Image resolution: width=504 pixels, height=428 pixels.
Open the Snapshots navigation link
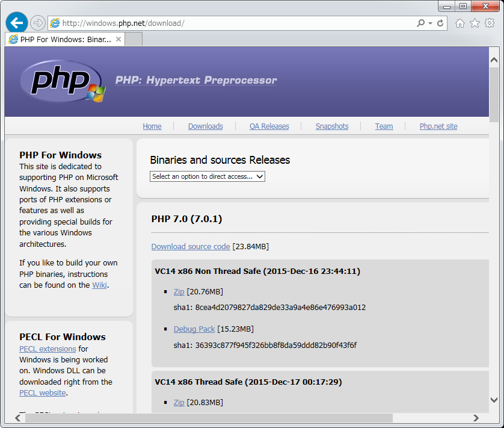click(x=332, y=126)
